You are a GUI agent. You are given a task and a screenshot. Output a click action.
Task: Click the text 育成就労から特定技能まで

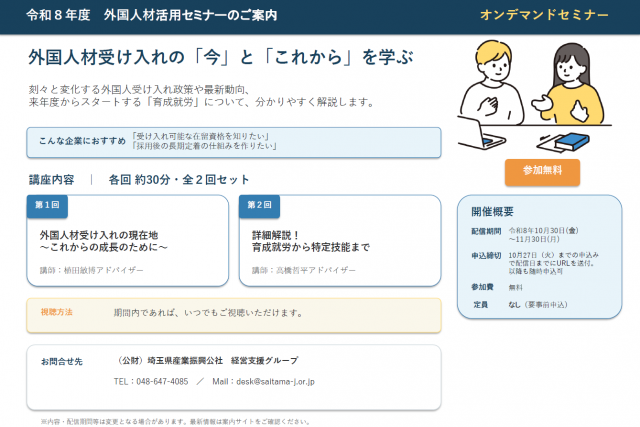(311, 247)
